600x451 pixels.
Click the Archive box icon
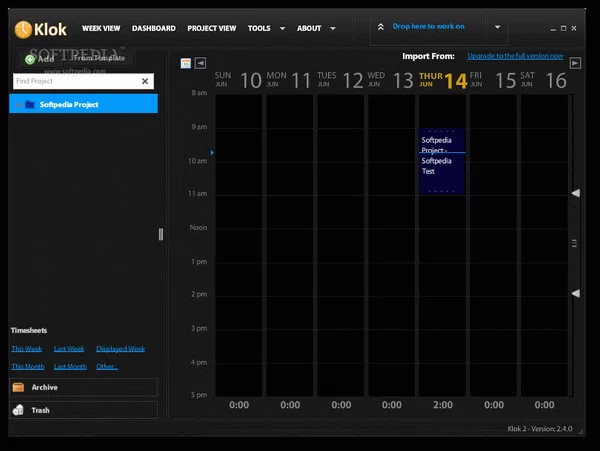18,387
